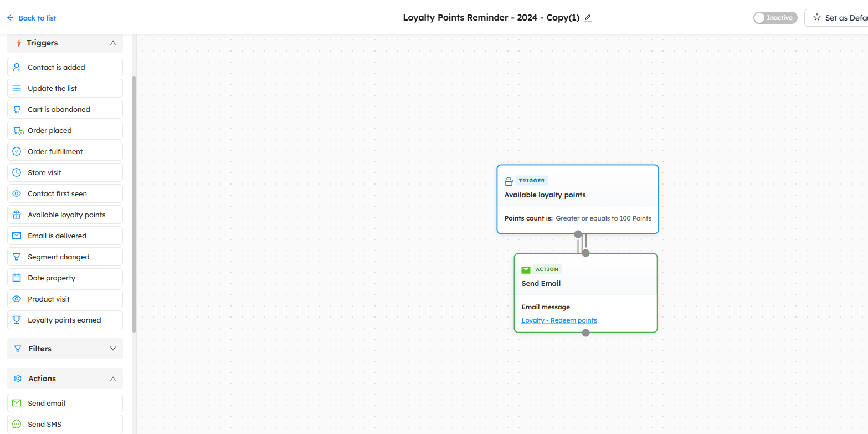Click the left sidebar vertical scrollbar
Image resolution: width=868 pixels, height=434 pixels.
[134, 204]
